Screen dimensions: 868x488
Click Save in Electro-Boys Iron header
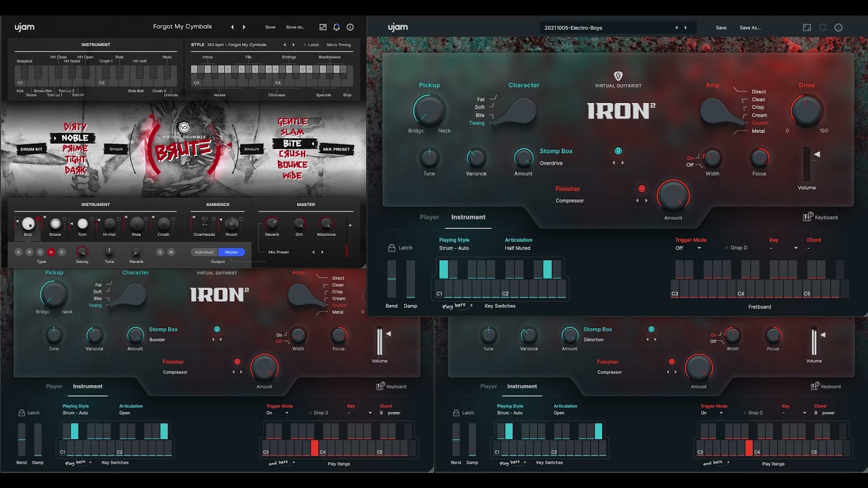[x=721, y=28]
